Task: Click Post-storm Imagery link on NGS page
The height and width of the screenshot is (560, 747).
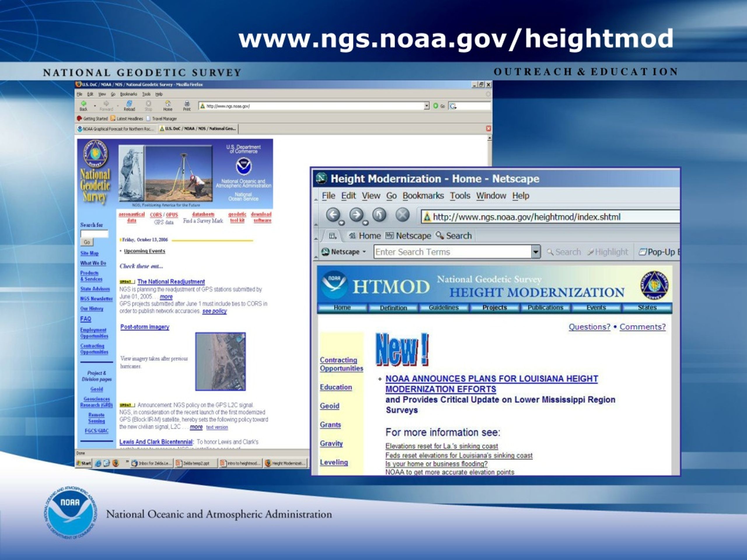Action: point(145,327)
